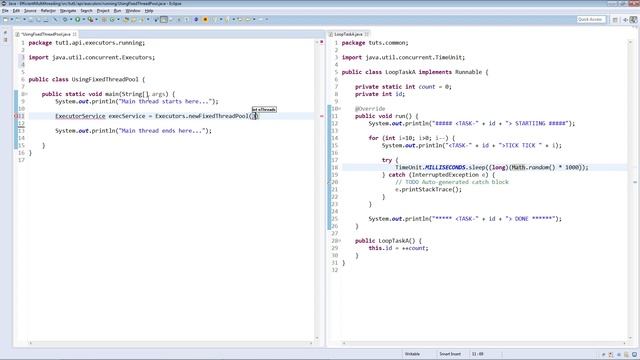The image size is (640, 360).
Task: Click the Smart Insert status bar entry
Action: [x=450, y=354]
